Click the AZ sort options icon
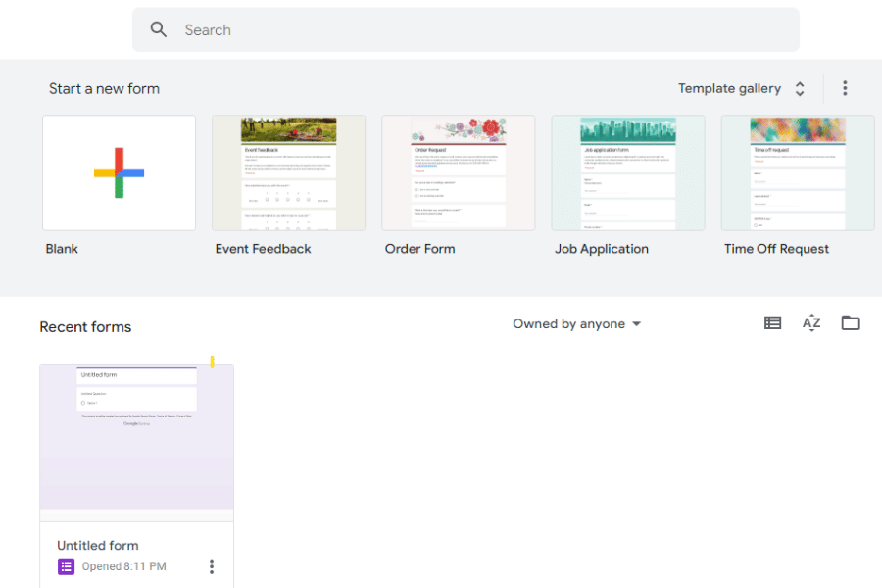The image size is (882, 588). pyautogui.click(x=811, y=323)
